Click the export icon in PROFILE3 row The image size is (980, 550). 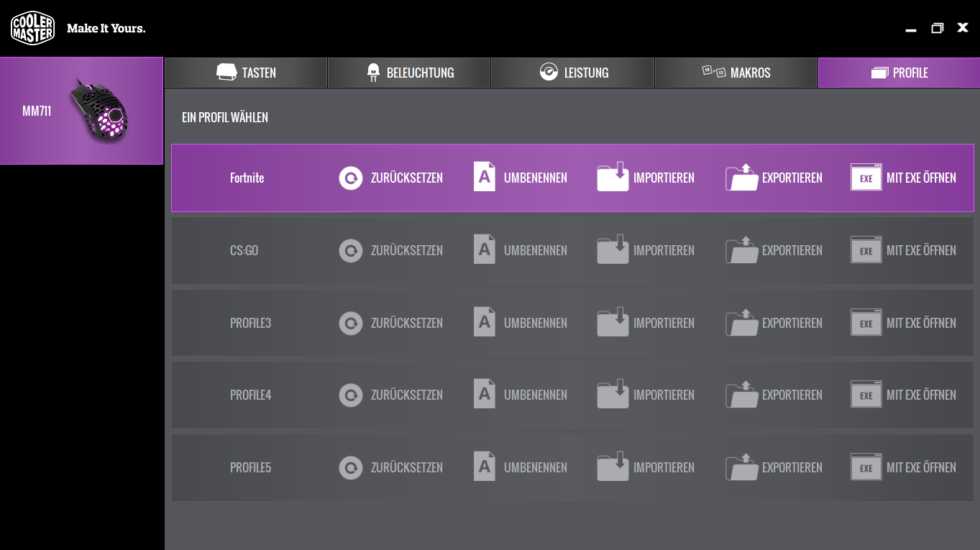tap(742, 322)
